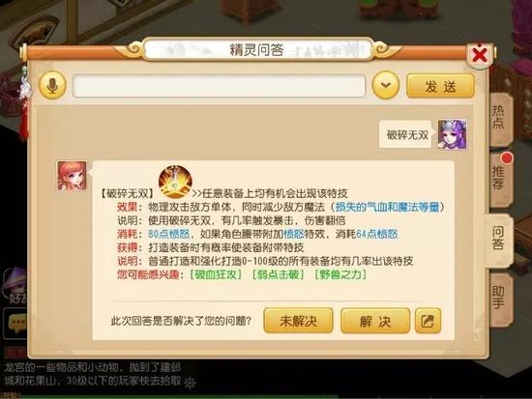Select the 问答 side tab
Screen dimensions: 532x399
(499, 239)
